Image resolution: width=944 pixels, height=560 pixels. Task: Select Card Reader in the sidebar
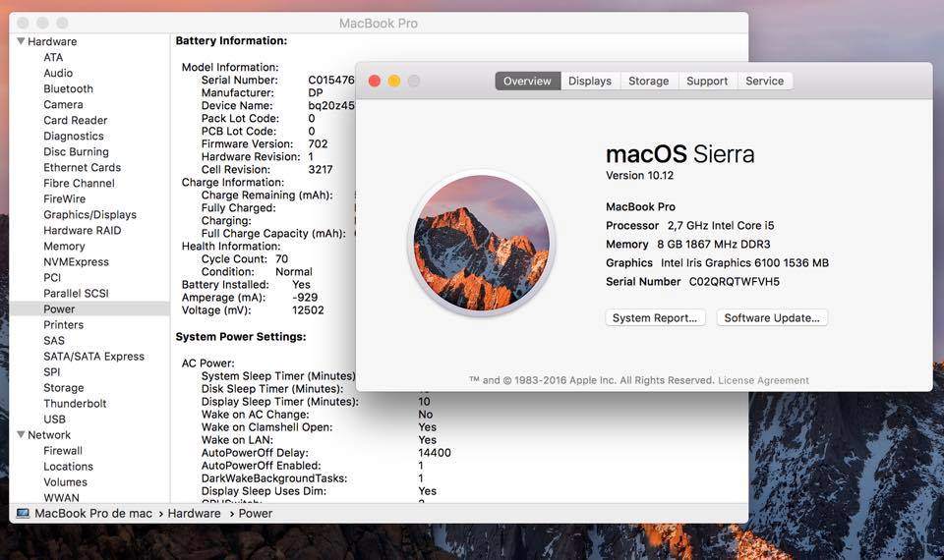tap(76, 120)
